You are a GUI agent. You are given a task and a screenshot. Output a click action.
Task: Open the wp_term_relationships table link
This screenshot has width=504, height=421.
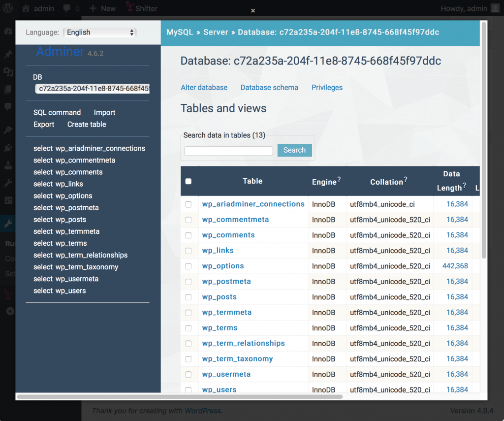(243, 343)
